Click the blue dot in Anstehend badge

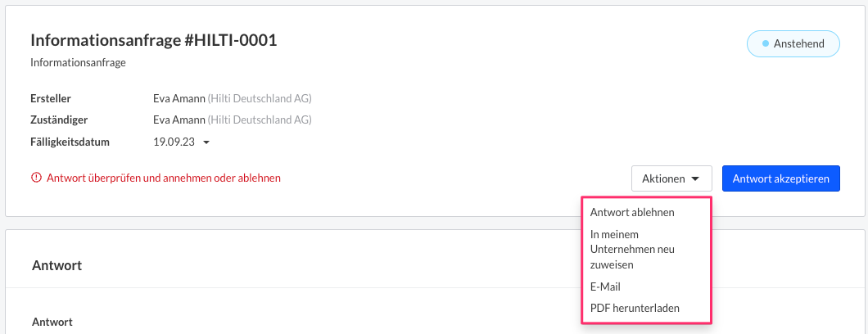(766, 43)
